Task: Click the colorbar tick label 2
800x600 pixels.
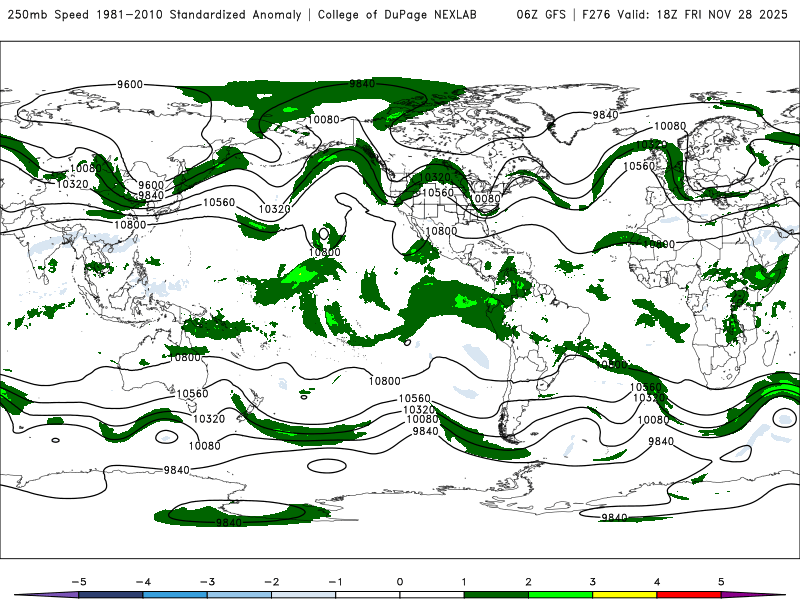Action: [x=528, y=582]
